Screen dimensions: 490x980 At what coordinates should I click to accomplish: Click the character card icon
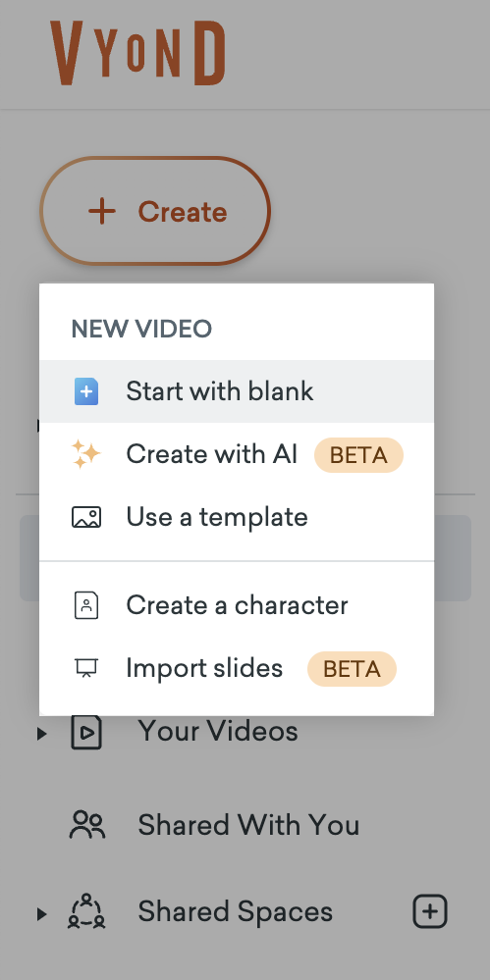tap(86, 605)
